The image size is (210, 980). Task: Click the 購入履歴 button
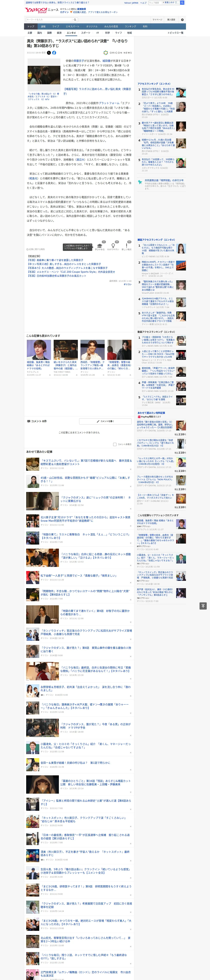[171, 20]
